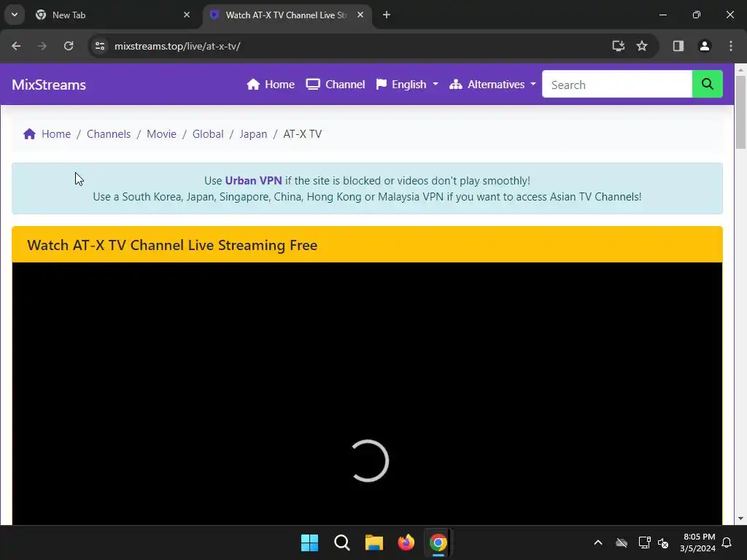Open the tab search dropdown arrow
747x560 pixels.
point(15,15)
